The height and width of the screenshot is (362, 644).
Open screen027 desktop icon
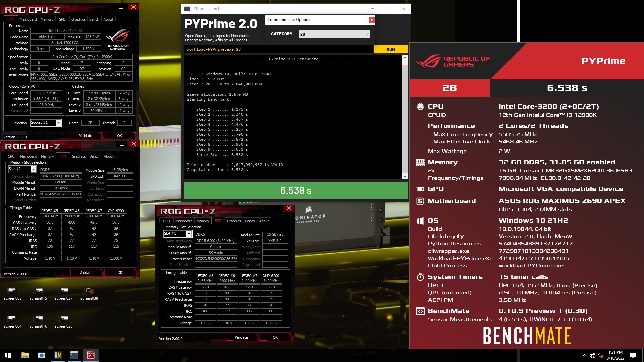(x=63, y=294)
